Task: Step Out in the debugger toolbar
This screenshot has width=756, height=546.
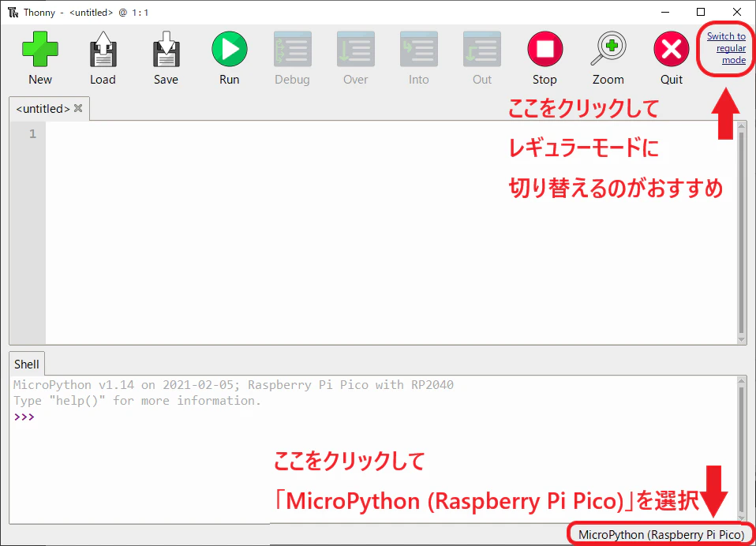Action: pos(482,49)
